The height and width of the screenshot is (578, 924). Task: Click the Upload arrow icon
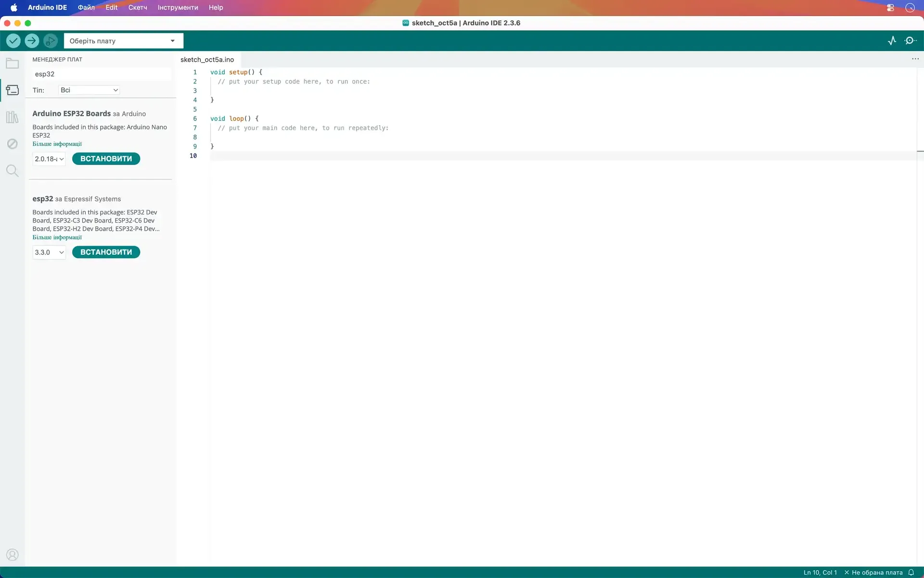tap(32, 41)
